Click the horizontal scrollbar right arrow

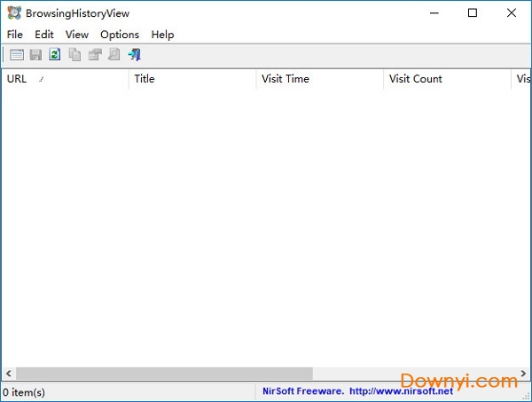click(523, 374)
